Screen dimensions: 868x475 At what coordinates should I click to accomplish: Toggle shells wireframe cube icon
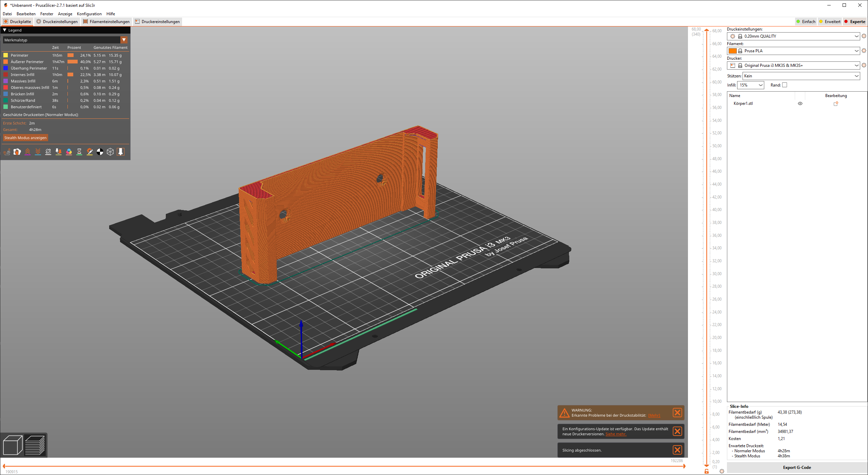[110, 152]
